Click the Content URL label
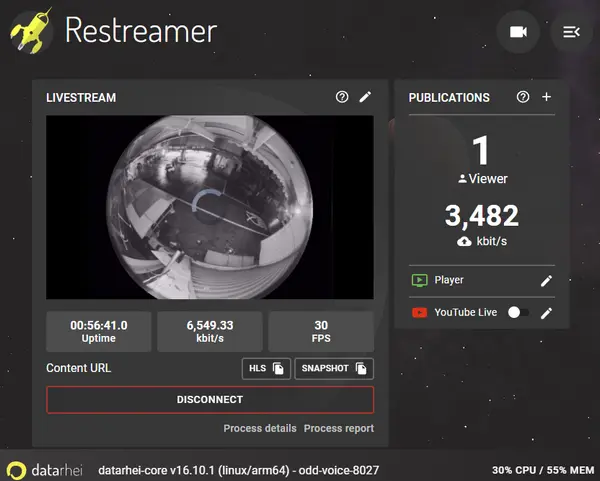Screen dimensions: 600x481 click(78, 368)
